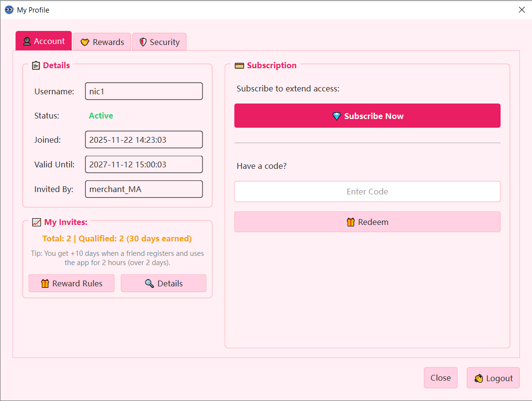Click the gift icon on Reward Rules

pos(45,283)
